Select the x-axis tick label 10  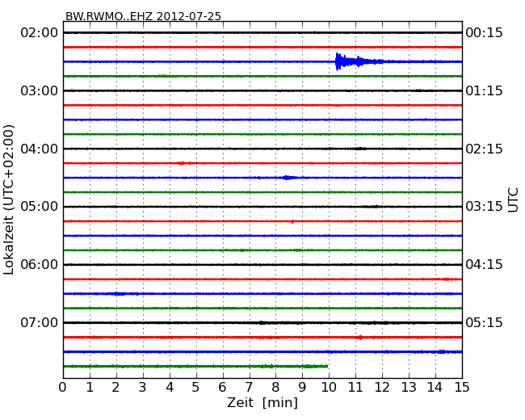click(x=329, y=388)
